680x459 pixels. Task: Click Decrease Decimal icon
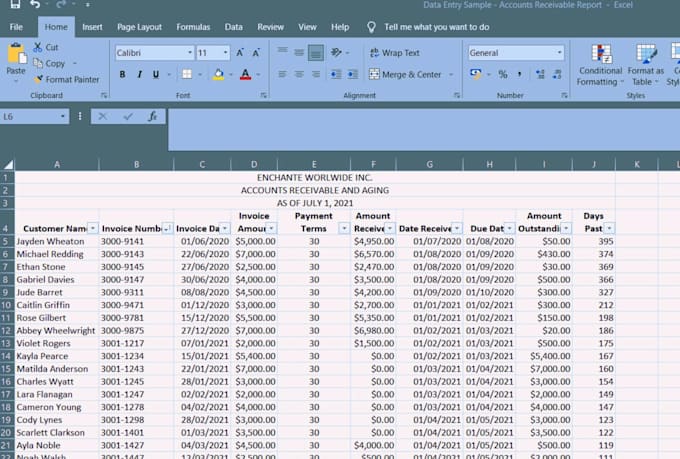557,75
